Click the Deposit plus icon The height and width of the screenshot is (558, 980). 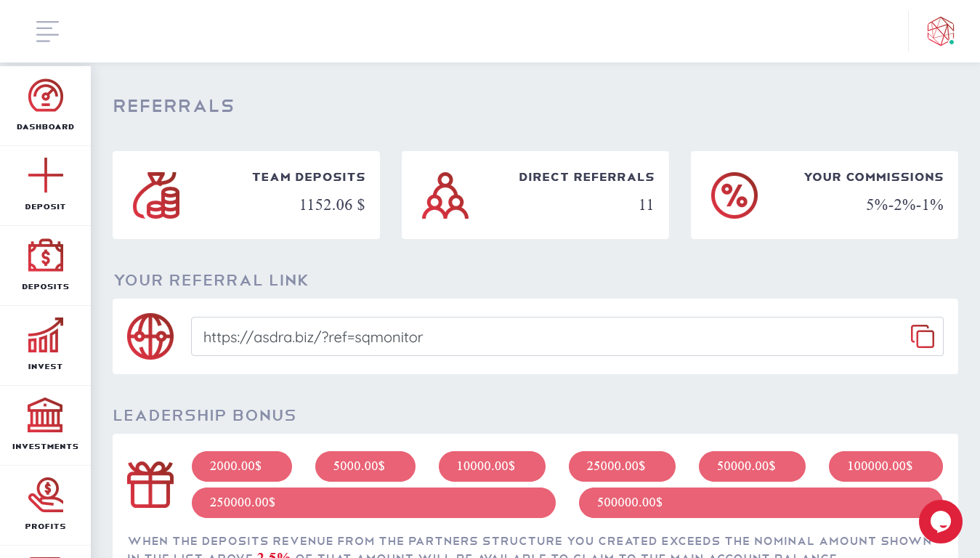(x=46, y=175)
